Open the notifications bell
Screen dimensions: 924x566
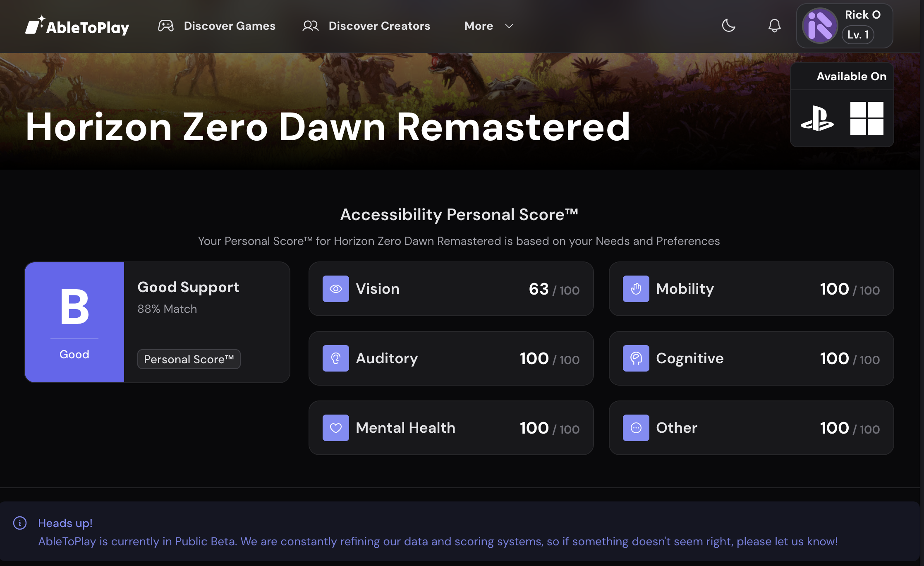click(774, 26)
